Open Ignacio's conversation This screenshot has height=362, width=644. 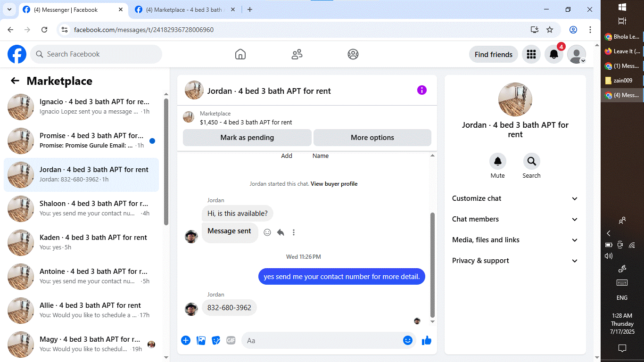[x=81, y=107]
